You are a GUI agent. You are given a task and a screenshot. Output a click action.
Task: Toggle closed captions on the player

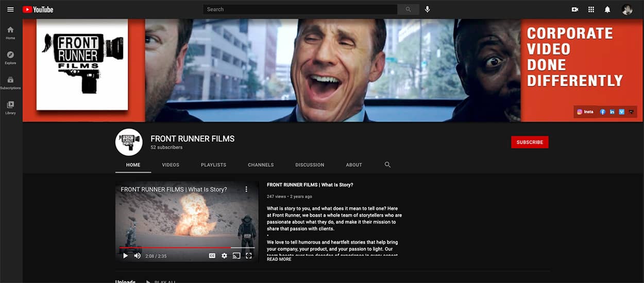tap(212, 256)
